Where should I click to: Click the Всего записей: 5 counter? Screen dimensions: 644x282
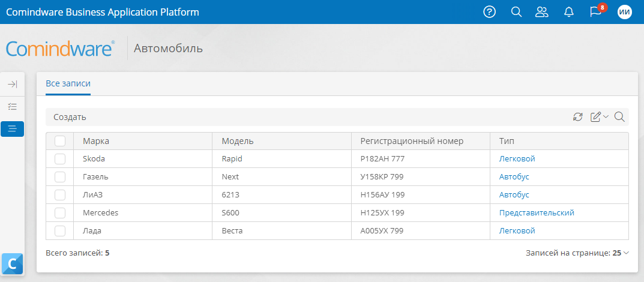[77, 253]
